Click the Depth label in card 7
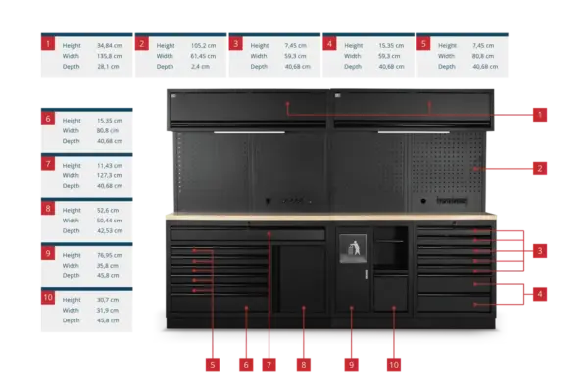The height and width of the screenshot is (392, 588). pyautogui.click(x=72, y=186)
